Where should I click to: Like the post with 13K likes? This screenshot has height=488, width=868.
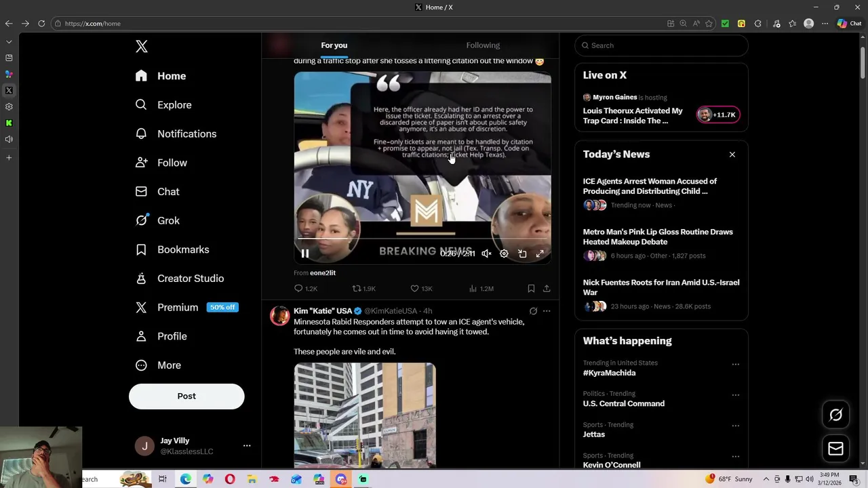coord(421,289)
